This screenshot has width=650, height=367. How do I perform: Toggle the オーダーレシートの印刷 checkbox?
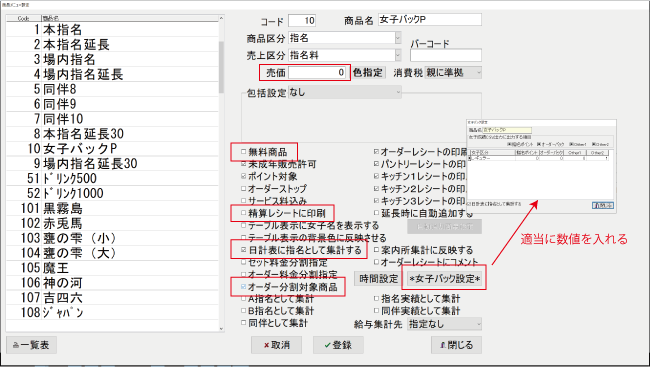click(x=376, y=152)
